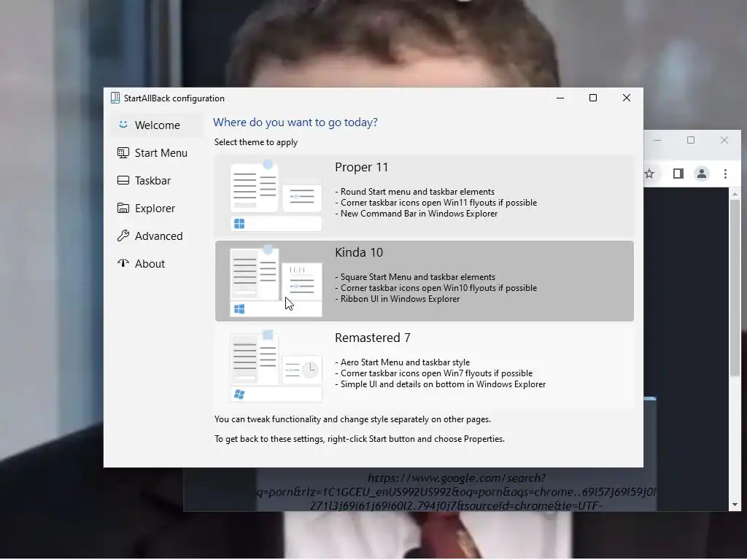Click the Proper 11 preview thumbnail
747x560 pixels.
pos(276,195)
